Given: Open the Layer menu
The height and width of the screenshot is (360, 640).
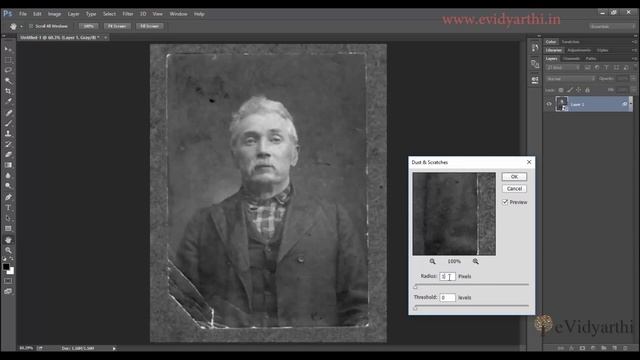Looking at the screenshot, I should click(73, 14).
